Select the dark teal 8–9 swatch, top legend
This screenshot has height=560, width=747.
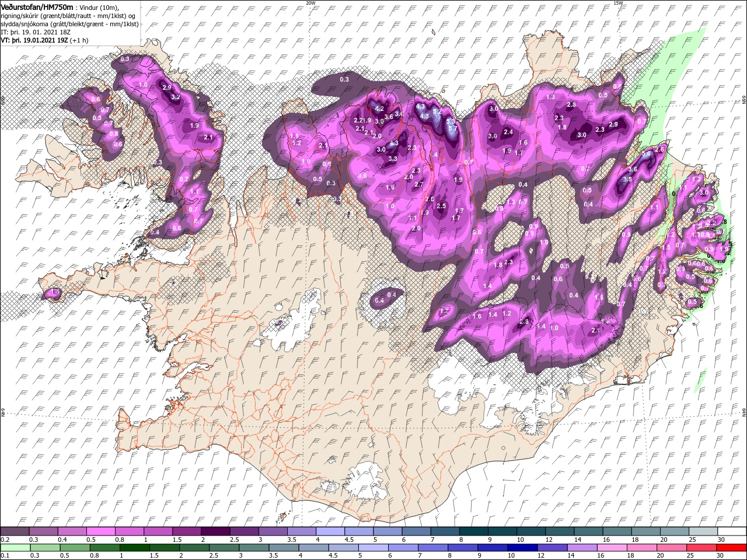(473, 531)
